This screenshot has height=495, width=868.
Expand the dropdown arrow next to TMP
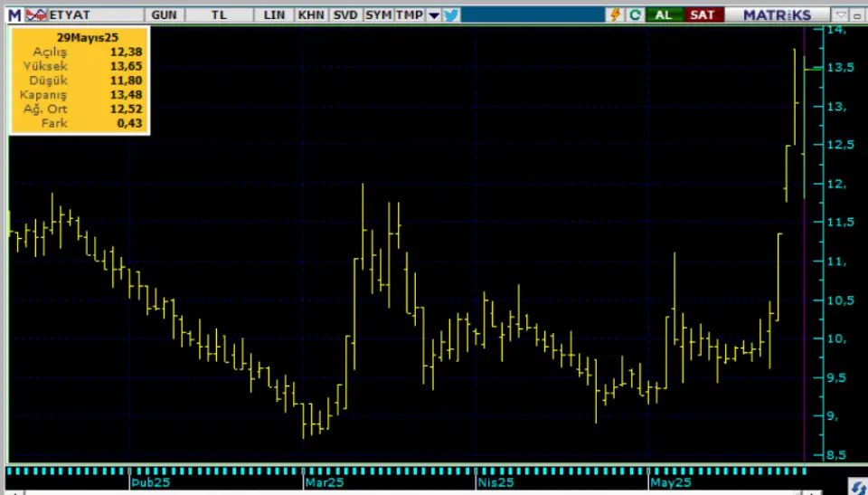(434, 15)
